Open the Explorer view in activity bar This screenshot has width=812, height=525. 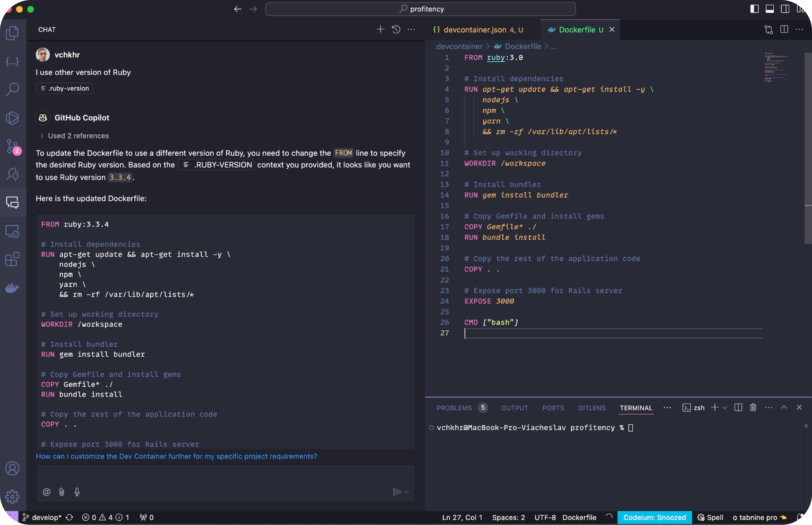click(13, 33)
